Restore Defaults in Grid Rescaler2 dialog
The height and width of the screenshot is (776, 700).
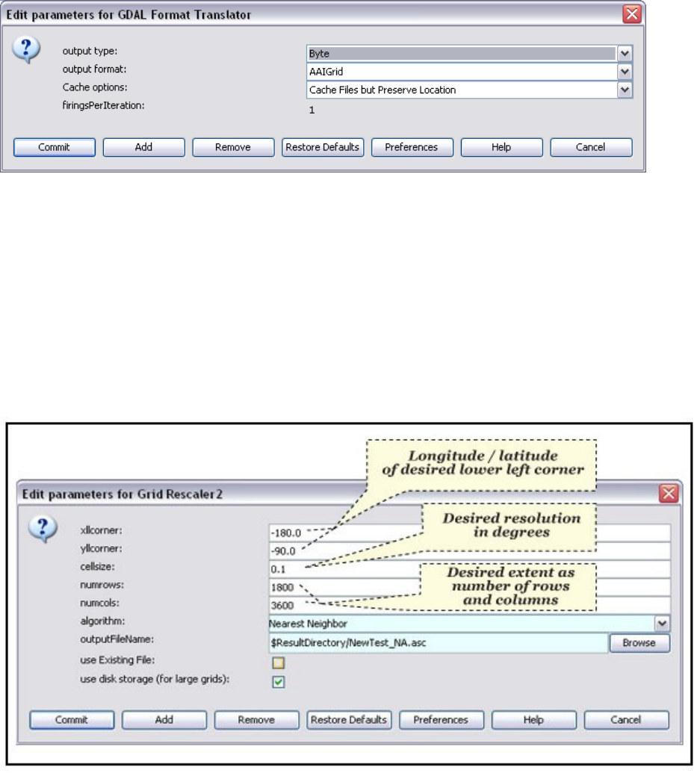pyautogui.click(x=349, y=719)
